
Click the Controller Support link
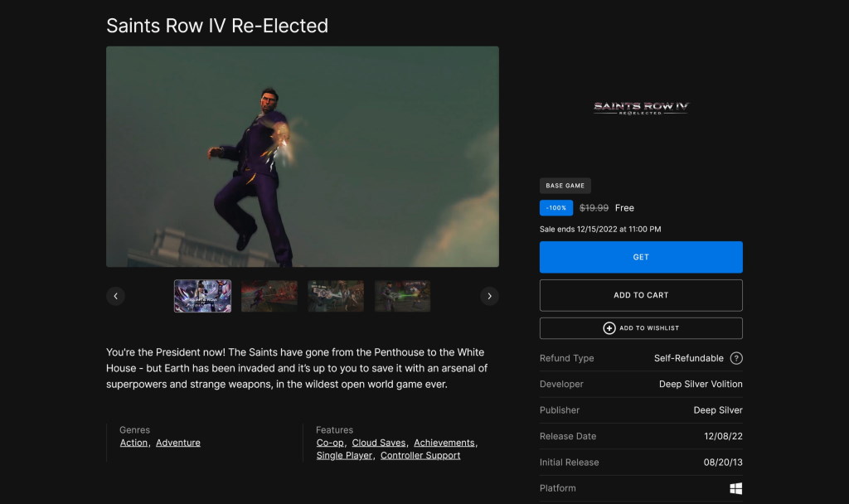[x=420, y=454]
